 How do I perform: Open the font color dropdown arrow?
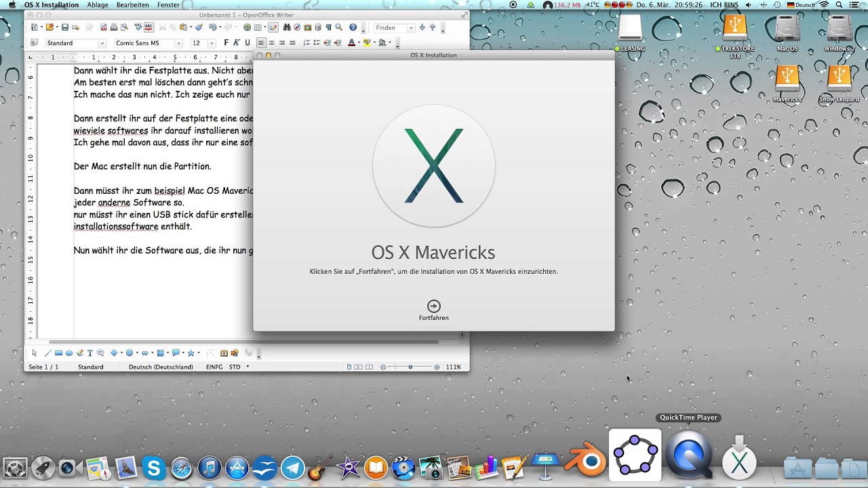(359, 43)
